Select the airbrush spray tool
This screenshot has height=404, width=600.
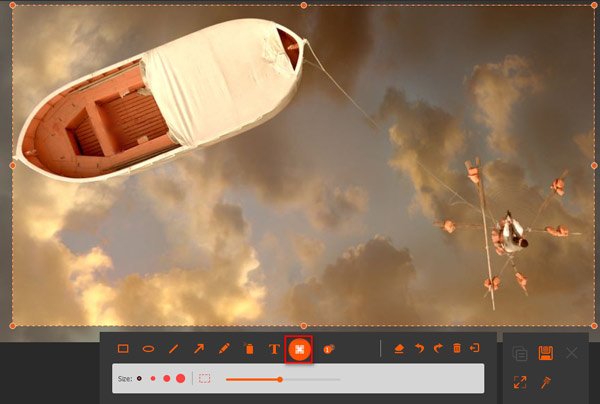249,348
